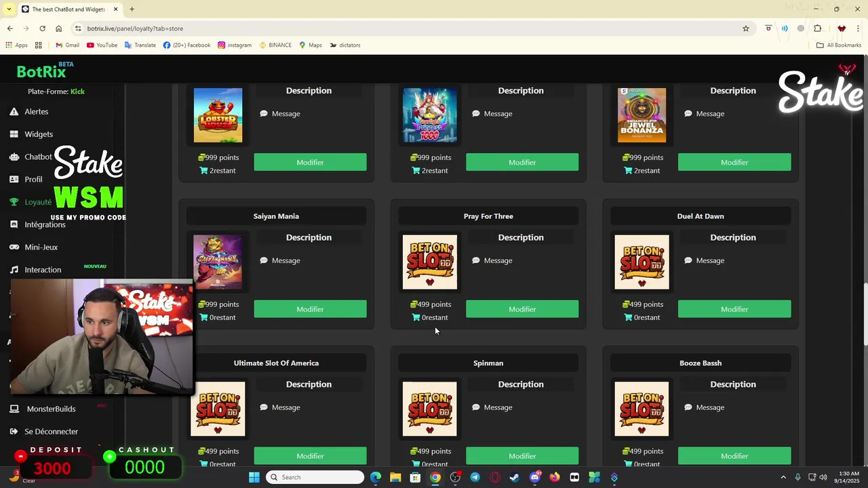Open the Widgets grid icon in the sidebar

(x=14, y=134)
